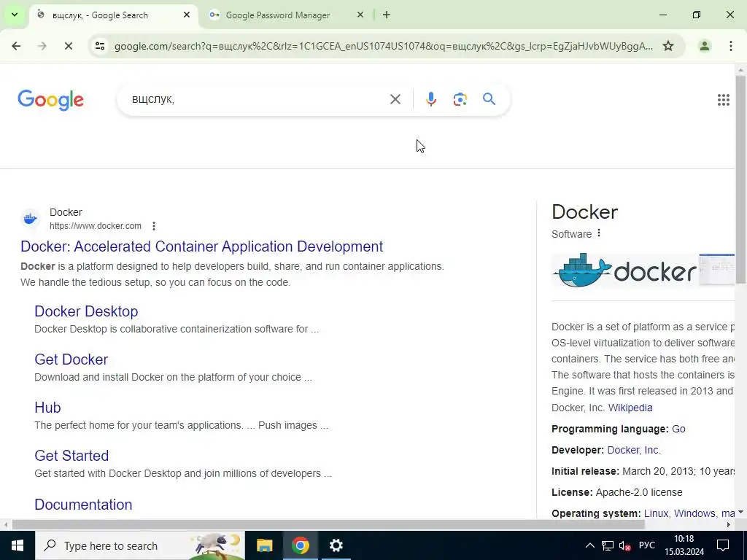
Task: Start voice search with microphone icon
Action: [x=430, y=99]
